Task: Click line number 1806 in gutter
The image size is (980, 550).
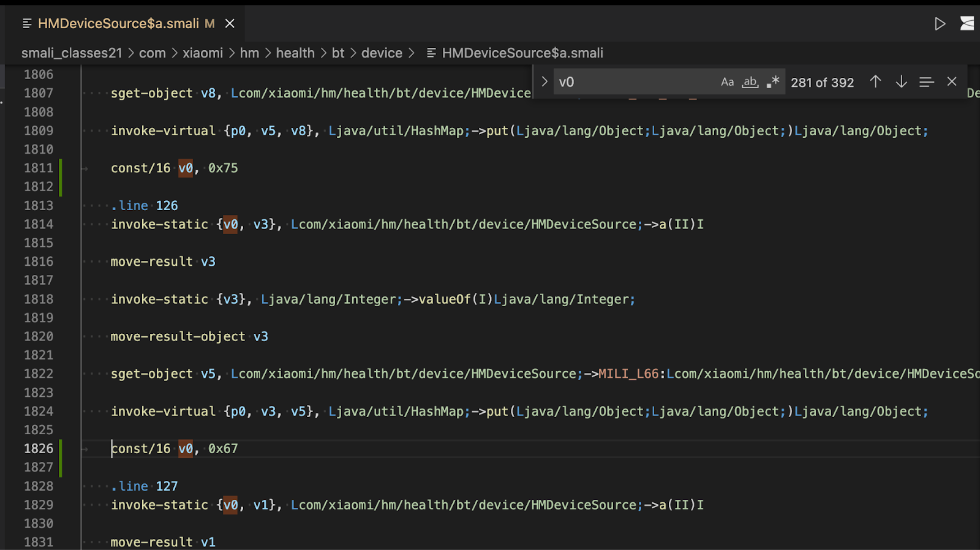Action: click(39, 74)
